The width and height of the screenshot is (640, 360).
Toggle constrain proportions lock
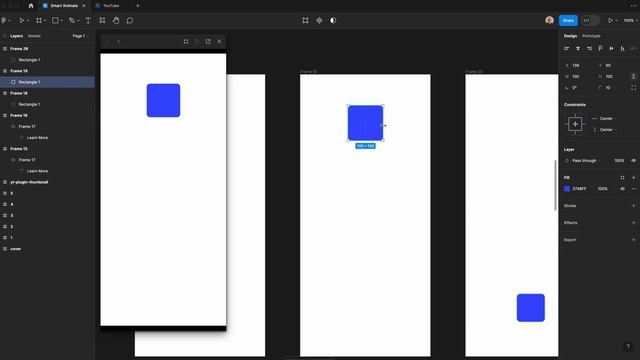633,76
